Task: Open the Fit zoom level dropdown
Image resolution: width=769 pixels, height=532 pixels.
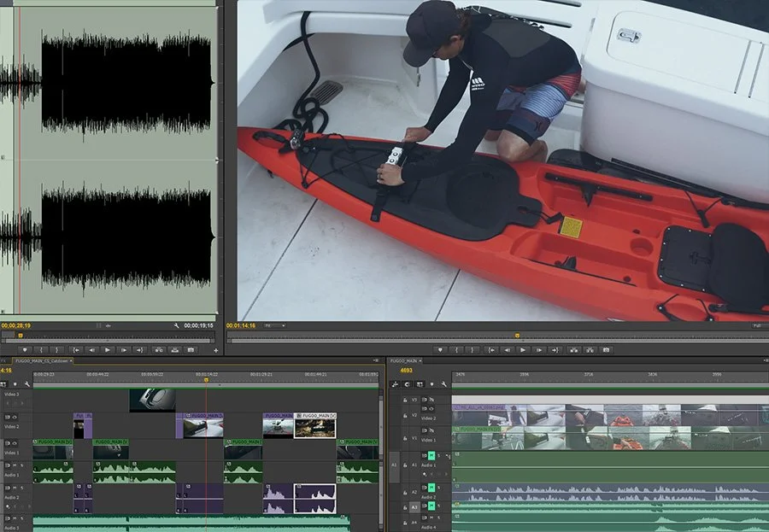Action: (274, 325)
